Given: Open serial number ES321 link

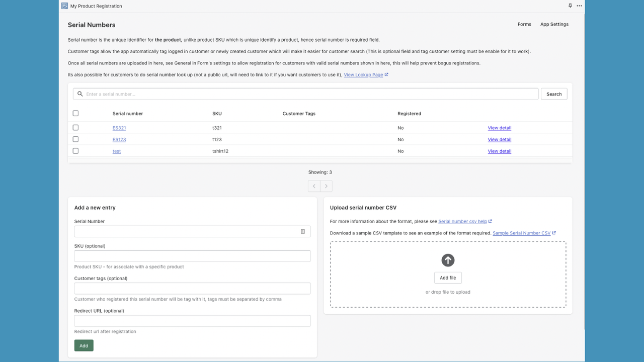Looking at the screenshot, I should click(119, 128).
